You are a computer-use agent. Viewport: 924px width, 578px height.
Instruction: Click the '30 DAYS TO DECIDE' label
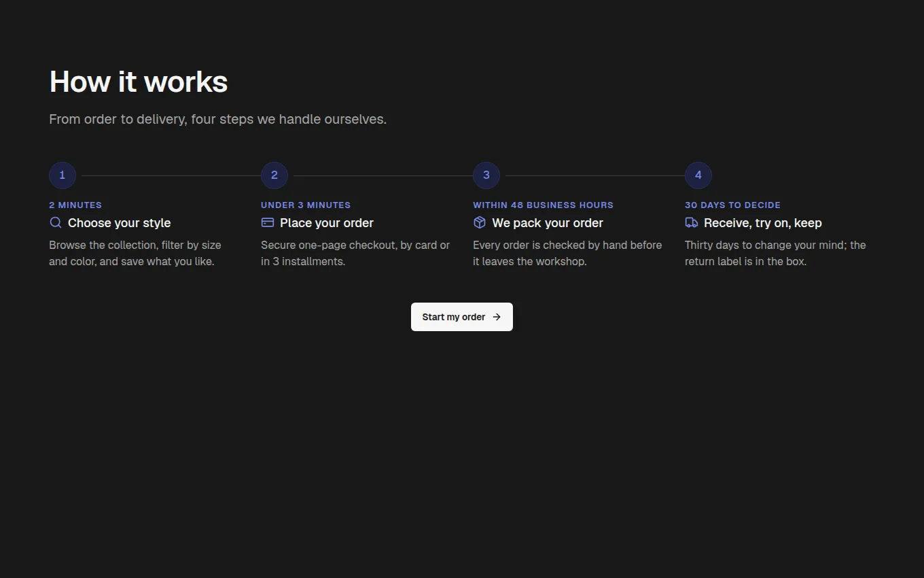(733, 205)
